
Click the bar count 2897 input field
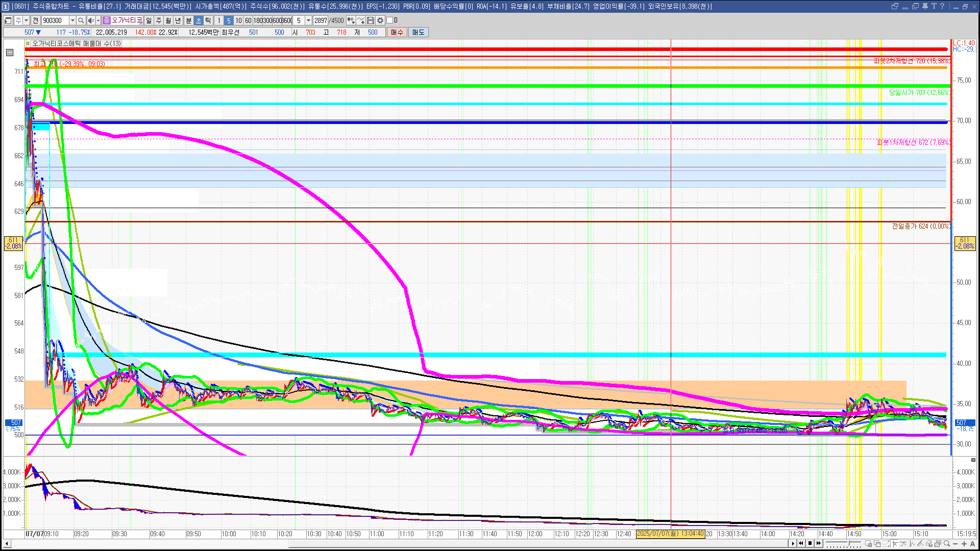click(321, 20)
